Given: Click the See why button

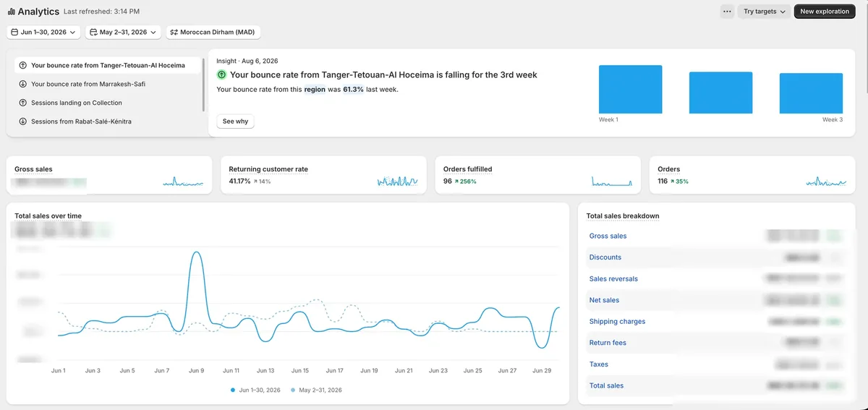Looking at the screenshot, I should click(x=235, y=121).
